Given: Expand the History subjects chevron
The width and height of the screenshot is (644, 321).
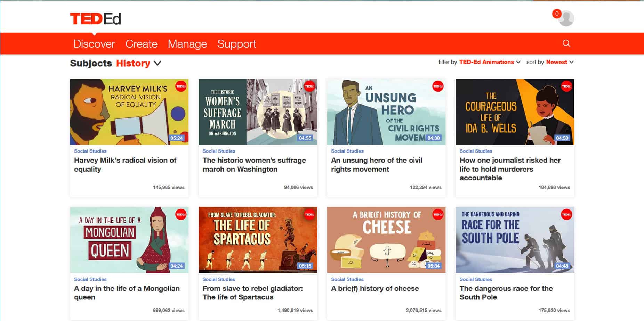Looking at the screenshot, I should [158, 63].
